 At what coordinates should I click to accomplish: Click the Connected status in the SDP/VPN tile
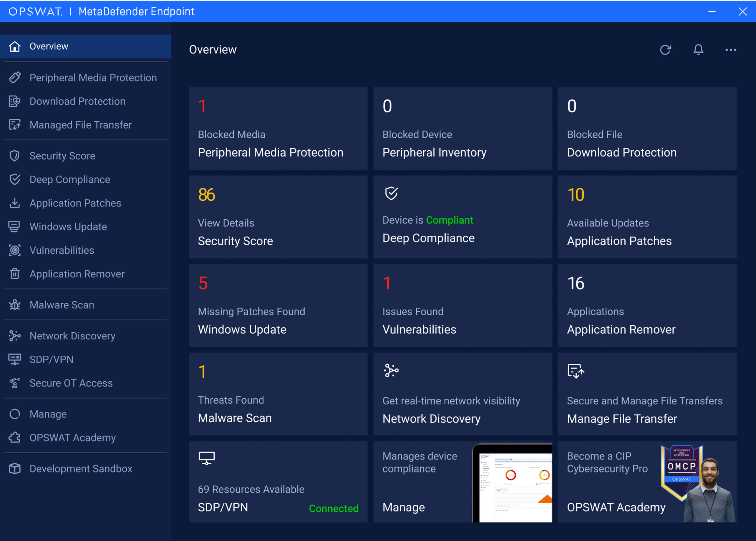click(333, 508)
